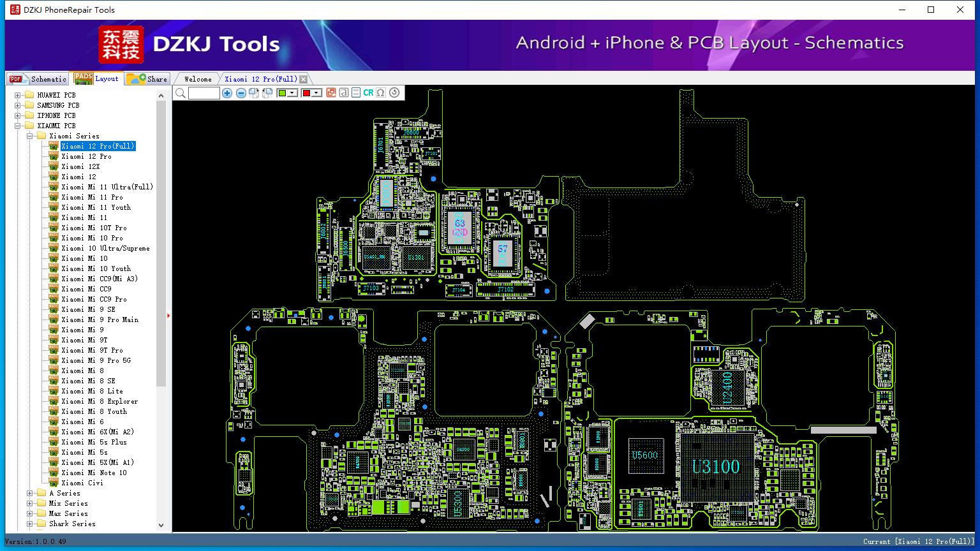Click the U3100 chip label on the PCB
The height and width of the screenshot is (551, 980).
(716, 467)
